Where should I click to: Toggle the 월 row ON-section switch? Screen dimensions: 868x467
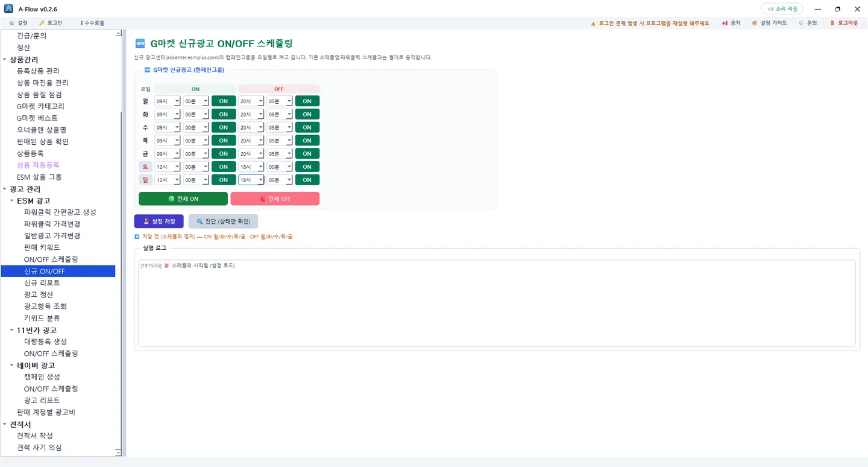tap(224, 101)
